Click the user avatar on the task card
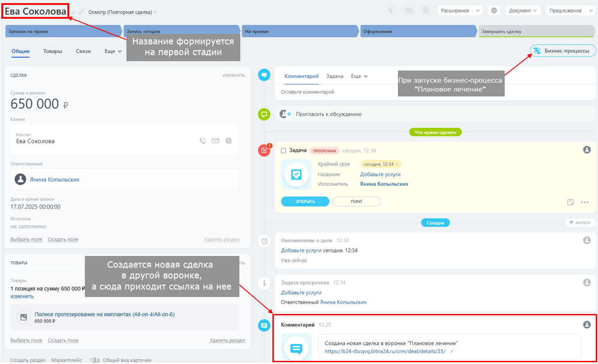 pyautogui.click(x=587, y=150)
